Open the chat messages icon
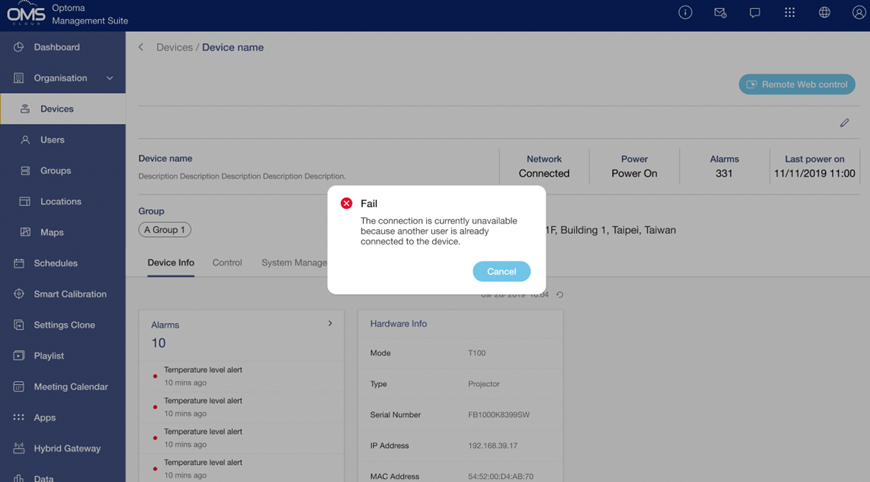870x482 pixels. click(755, 13)
